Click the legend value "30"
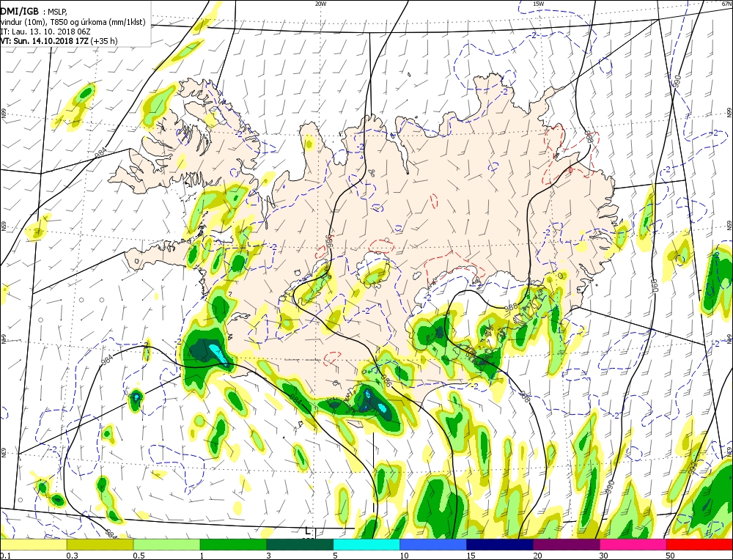Image resolution: width=733 pixels, height=560 pixels. click(604, 556)
